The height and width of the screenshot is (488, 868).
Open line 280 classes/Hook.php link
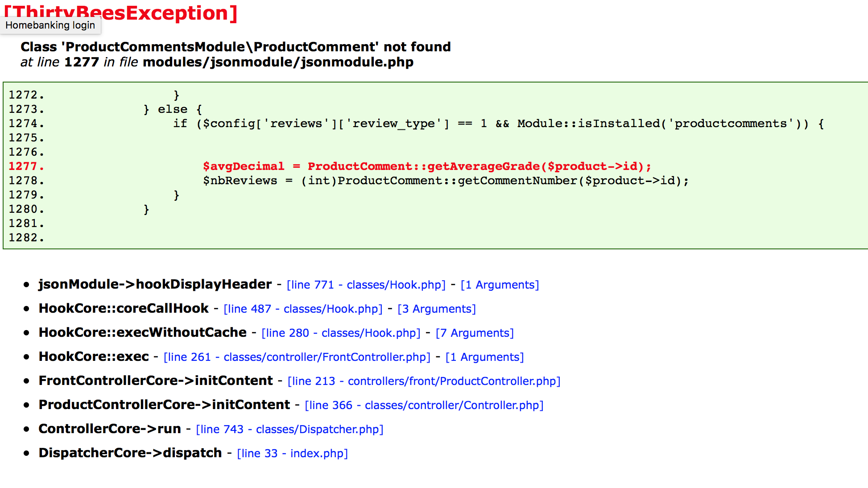(x=341, y=333)
